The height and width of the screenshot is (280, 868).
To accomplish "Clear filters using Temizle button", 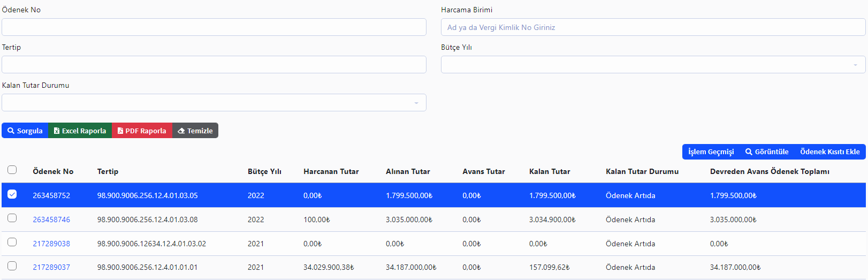I will click(195, 131).
